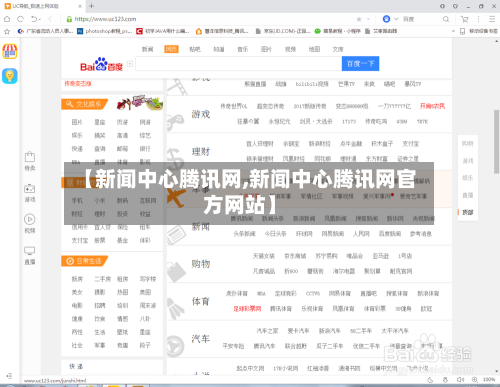Jump to 购物 in right floating nav
The image size is (500, 387).
point(468,144)
